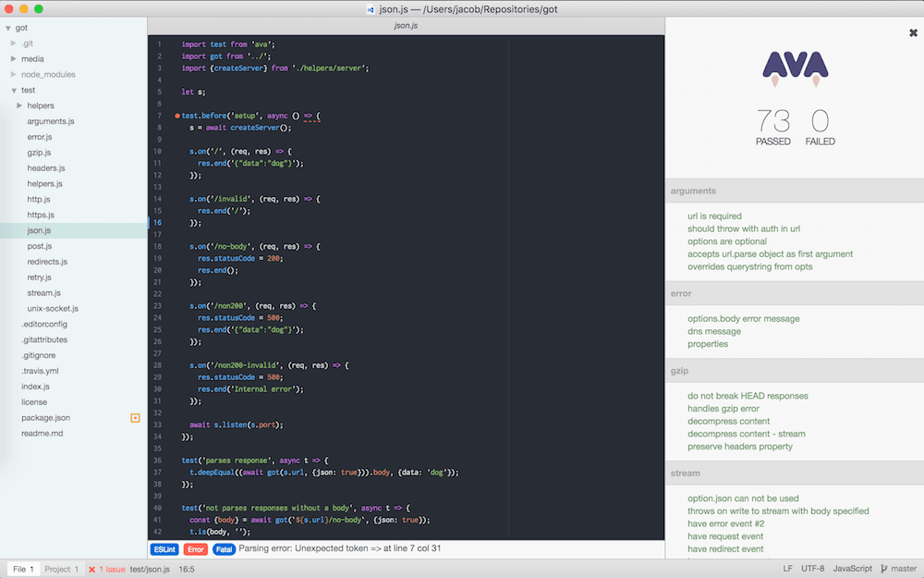Open https.js file
Viewport: 924px width, 578px height.
tap(41, 215)
